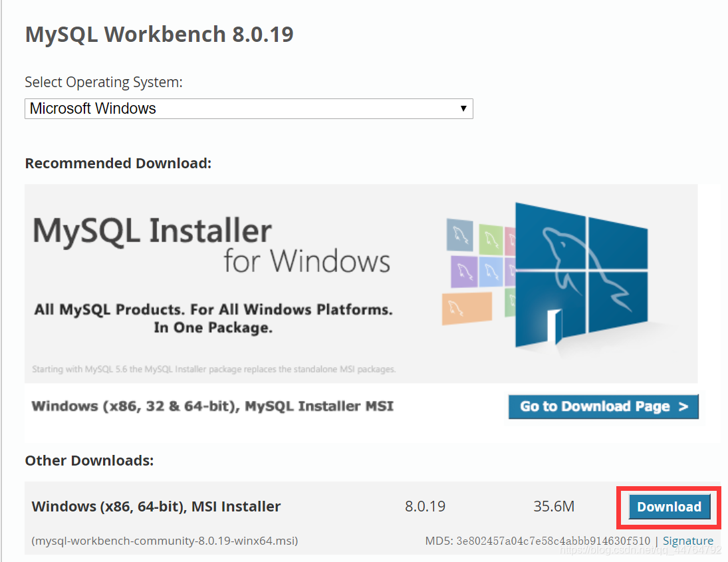Click the 35.6M file size
Screen dimensions: 728x562
[553, 506]
